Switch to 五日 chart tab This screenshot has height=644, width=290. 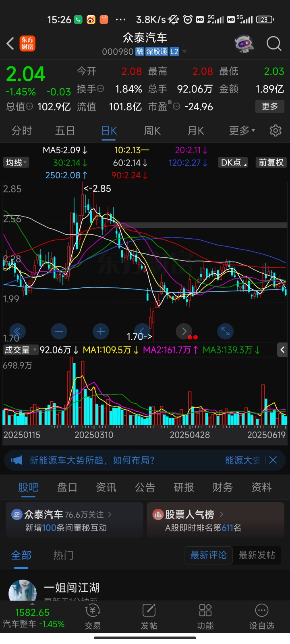click(x=65, y=131)
